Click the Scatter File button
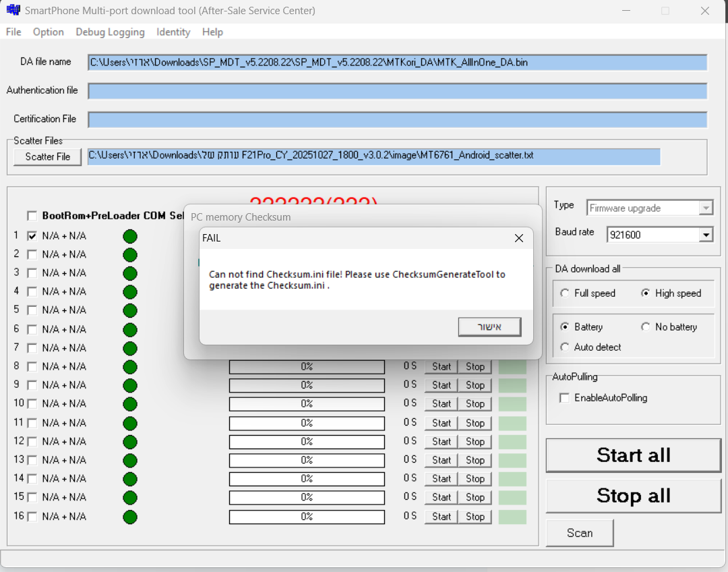The width and height of the screenshot is (728, 572). coord(47,156)
